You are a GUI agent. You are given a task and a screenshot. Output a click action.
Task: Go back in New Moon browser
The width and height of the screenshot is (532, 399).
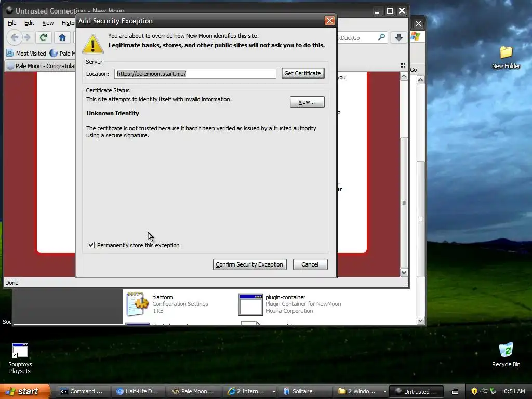[14, 37]
